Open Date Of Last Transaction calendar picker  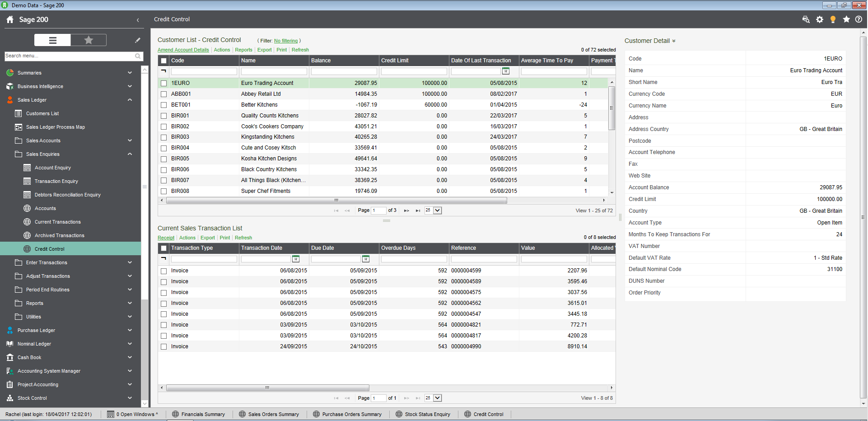506,71
